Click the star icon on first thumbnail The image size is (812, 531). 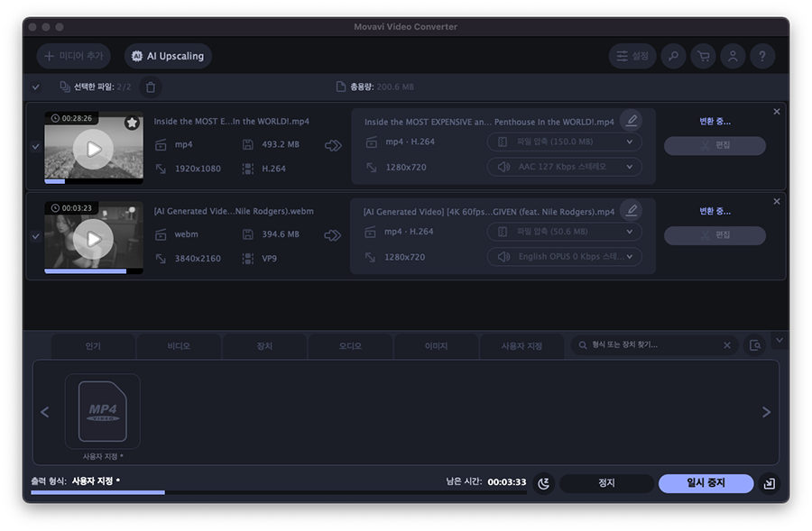click(132, 123)
